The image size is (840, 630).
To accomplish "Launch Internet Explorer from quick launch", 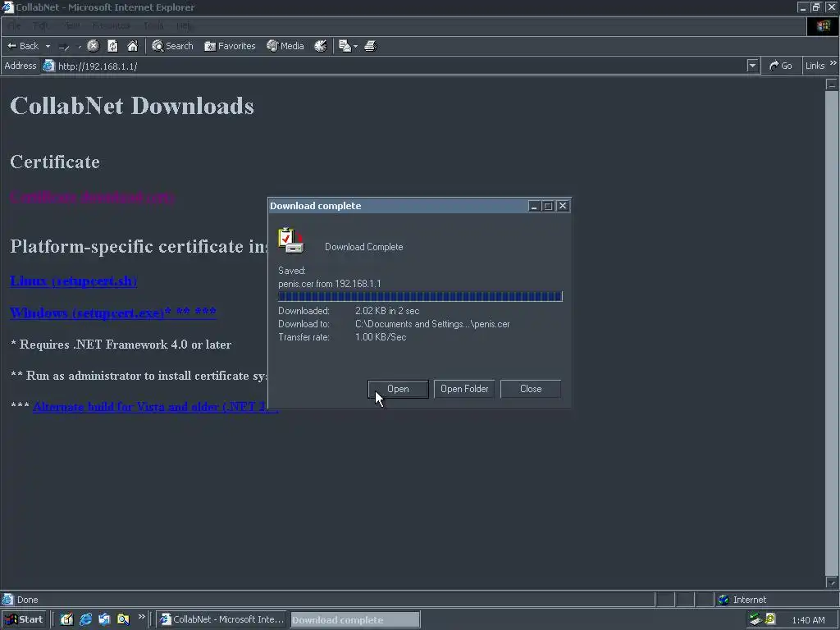I will (x=85, y=620).
